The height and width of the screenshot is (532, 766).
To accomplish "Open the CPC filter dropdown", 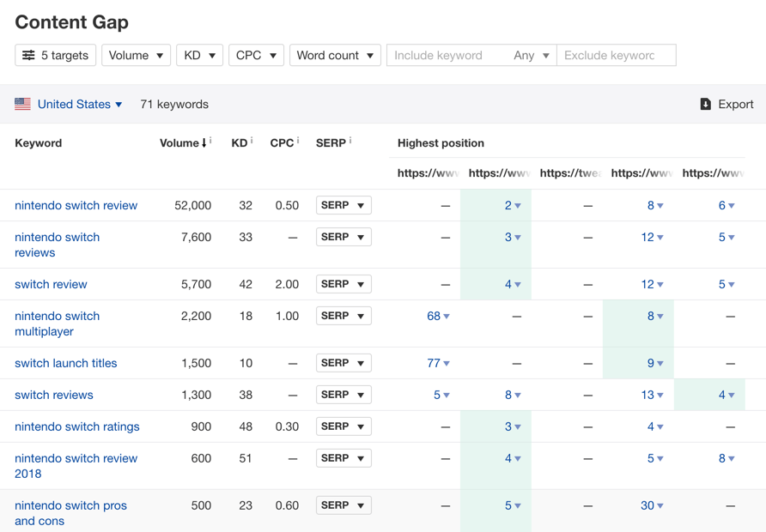I will (256, 55).
